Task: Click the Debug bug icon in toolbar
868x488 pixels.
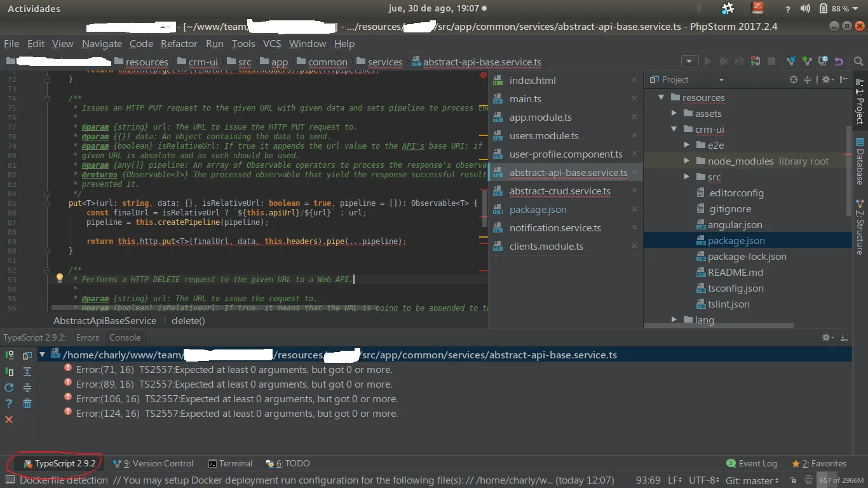Action: (x=724, y=62)
